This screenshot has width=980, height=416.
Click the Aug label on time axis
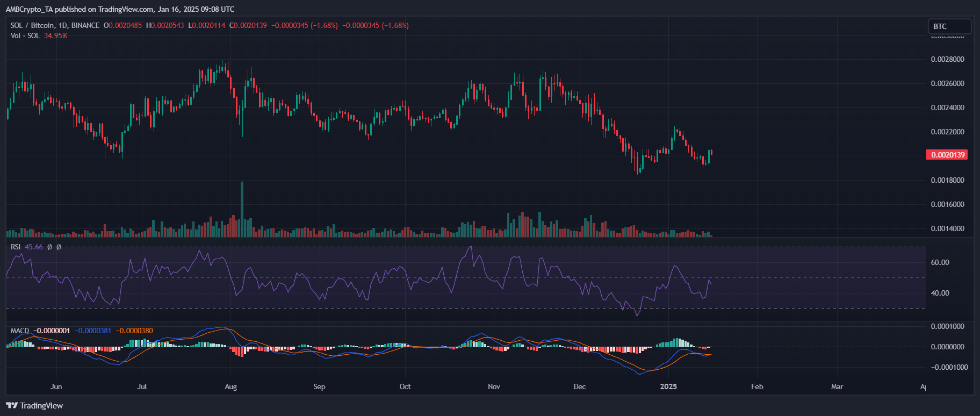tap(230, 386)
